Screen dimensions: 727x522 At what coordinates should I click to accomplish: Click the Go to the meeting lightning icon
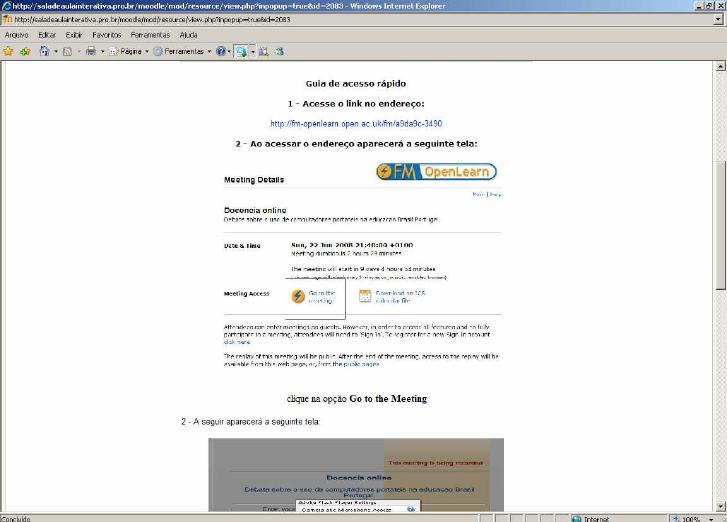298,296
